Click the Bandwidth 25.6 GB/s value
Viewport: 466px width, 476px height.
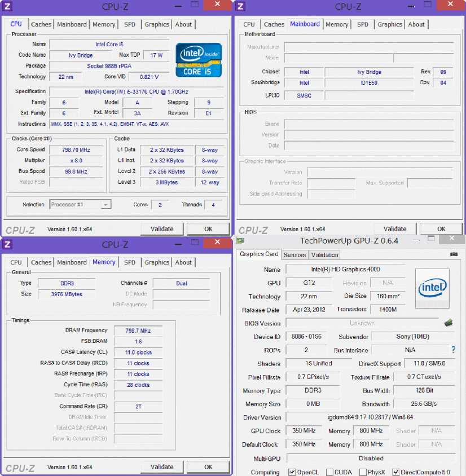tap(424, 404)
